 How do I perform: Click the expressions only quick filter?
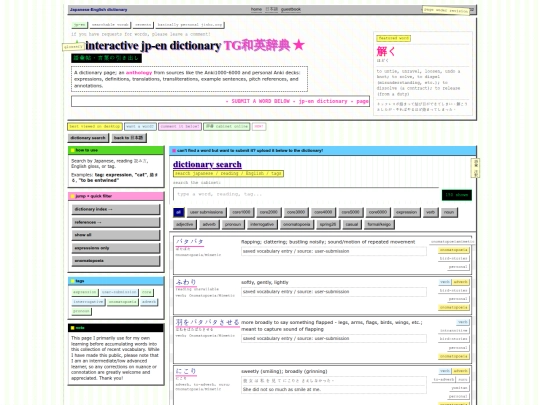pyautogui.click(x=116, y=248)
